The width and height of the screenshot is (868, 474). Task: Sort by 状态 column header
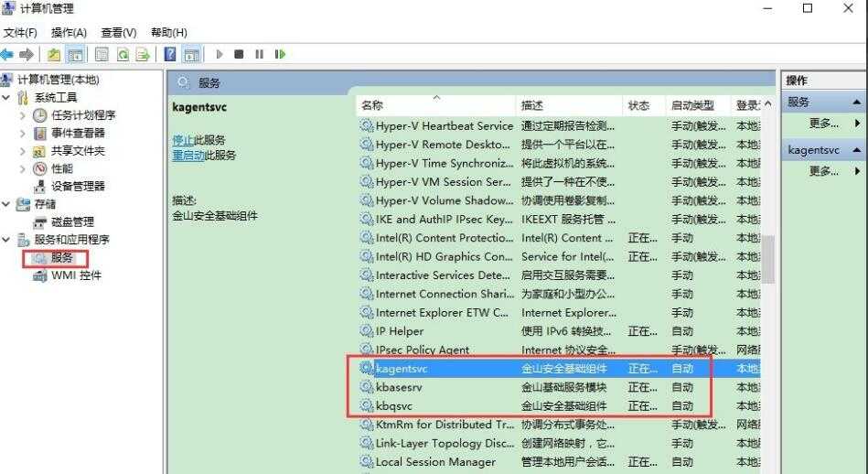tap(644, 105)
